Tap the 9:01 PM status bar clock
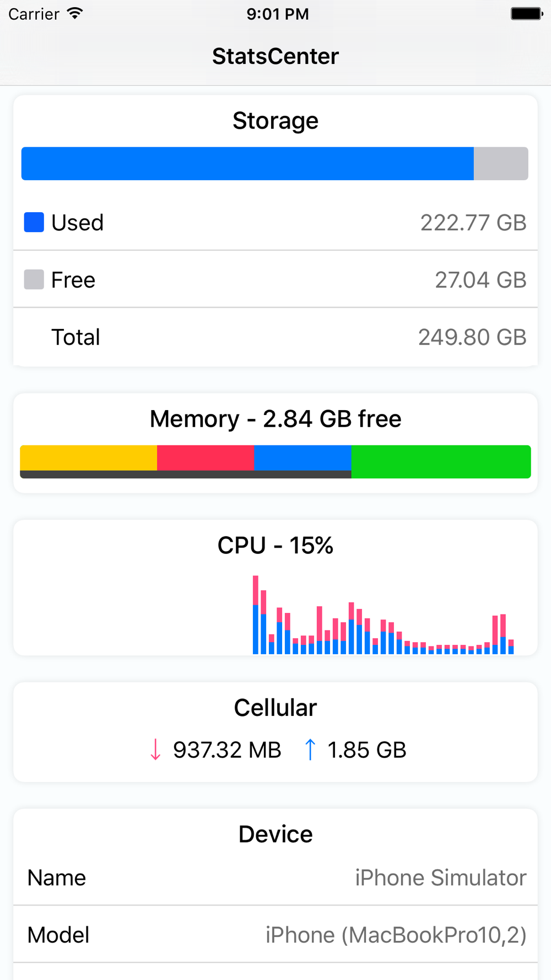The image size is (551, 980). [278, 14]
